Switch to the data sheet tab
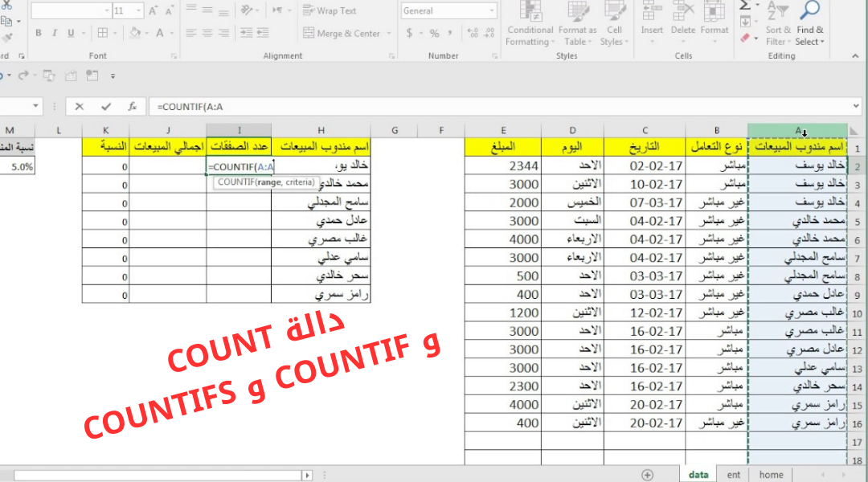The image size is (868, 482). point(698,474)
